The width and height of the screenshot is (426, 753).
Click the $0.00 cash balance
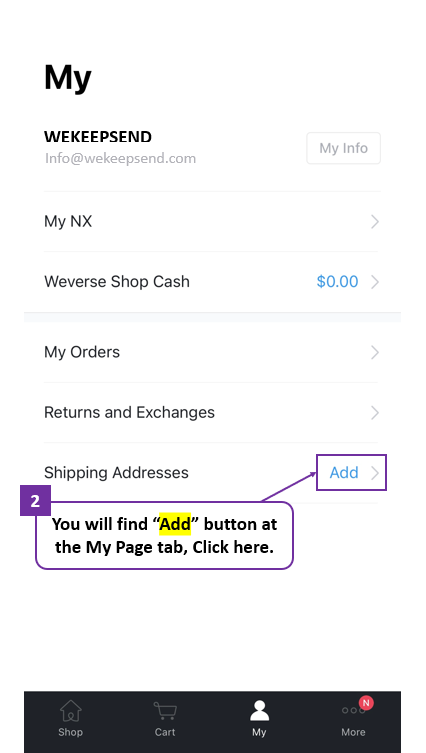coord(337,281)
